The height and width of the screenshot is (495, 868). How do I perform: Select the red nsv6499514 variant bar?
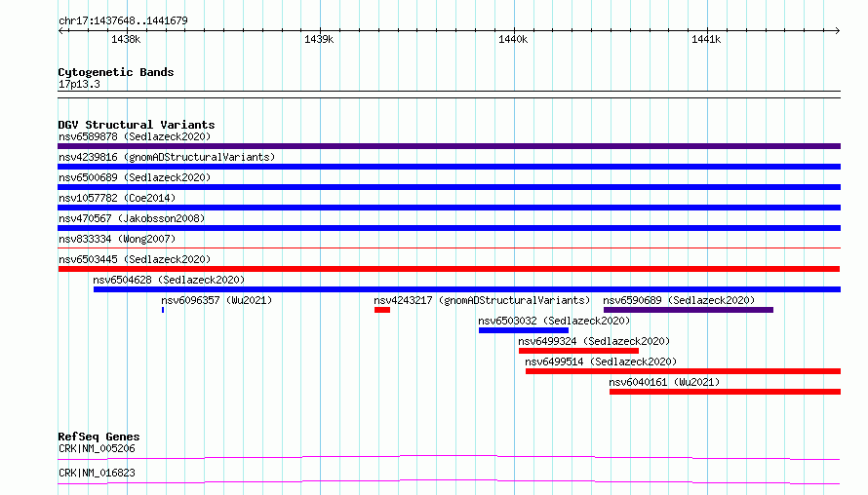683,371
